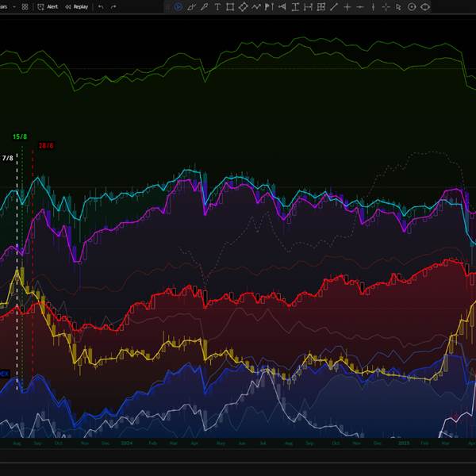Select the rotated rectangle tool
The height and width of the screenshot is (476, 476).
244,6
